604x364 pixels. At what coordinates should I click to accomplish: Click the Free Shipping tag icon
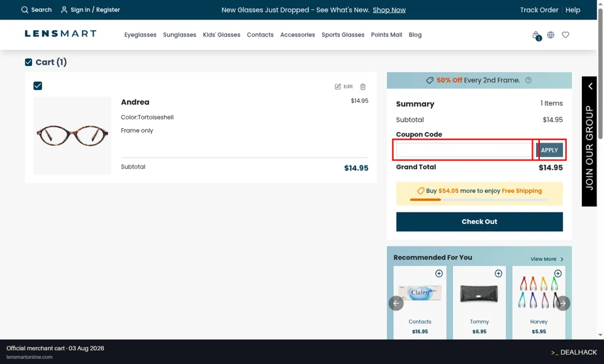click(421, 191)
